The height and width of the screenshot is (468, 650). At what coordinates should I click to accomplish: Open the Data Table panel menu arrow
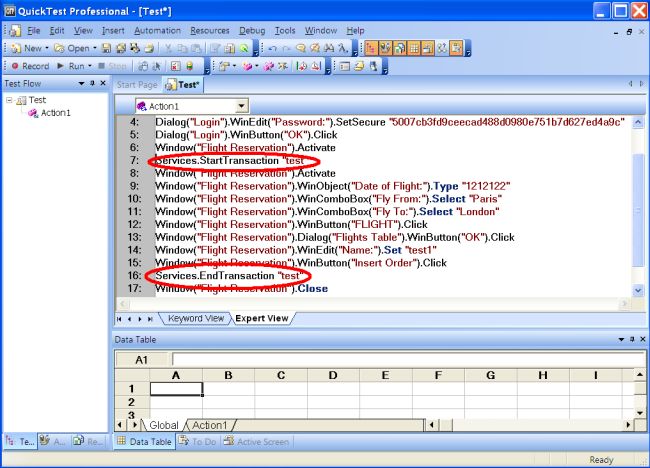point(621,339)
